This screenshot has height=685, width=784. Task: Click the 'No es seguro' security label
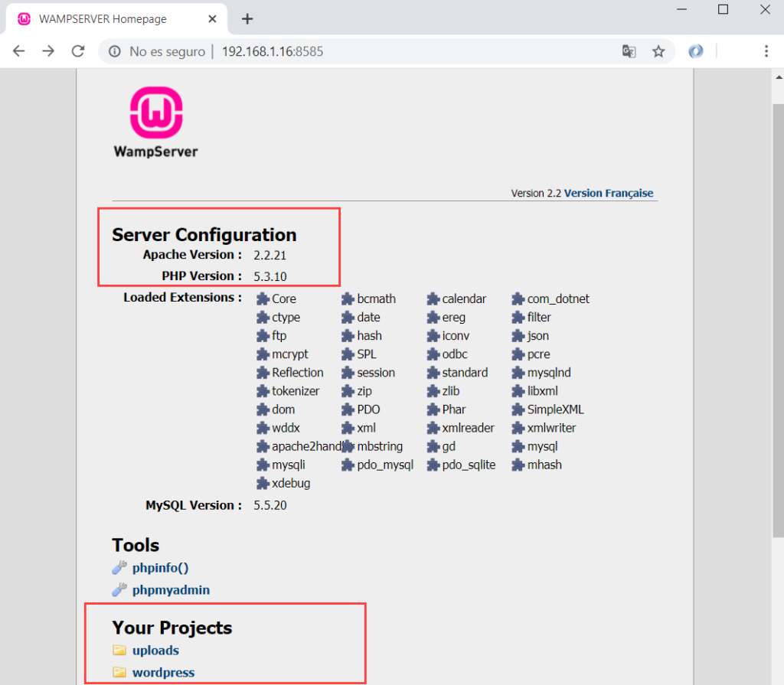[x=167, y=51]
